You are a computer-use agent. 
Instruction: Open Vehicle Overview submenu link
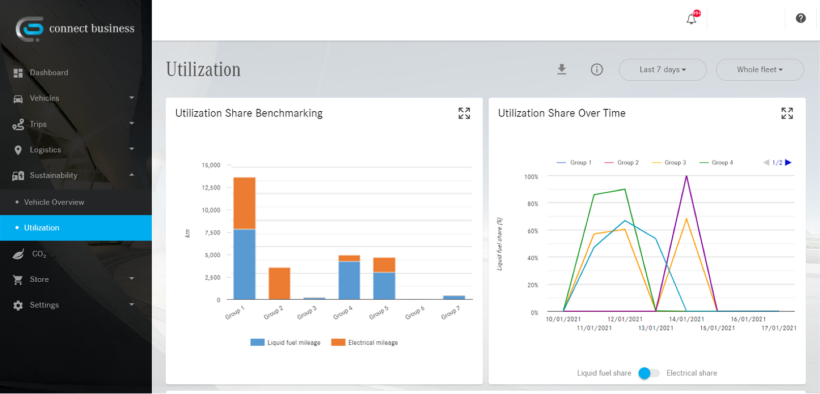pos(76,202)
